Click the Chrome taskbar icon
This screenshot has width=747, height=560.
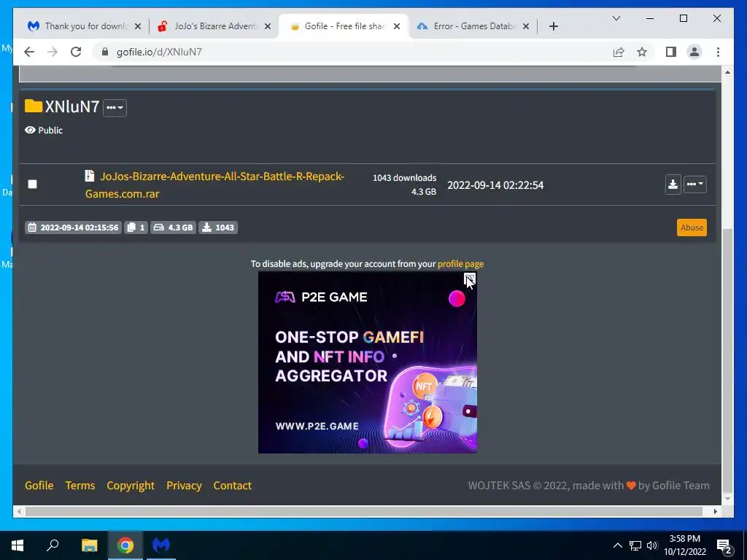(125, 545)
